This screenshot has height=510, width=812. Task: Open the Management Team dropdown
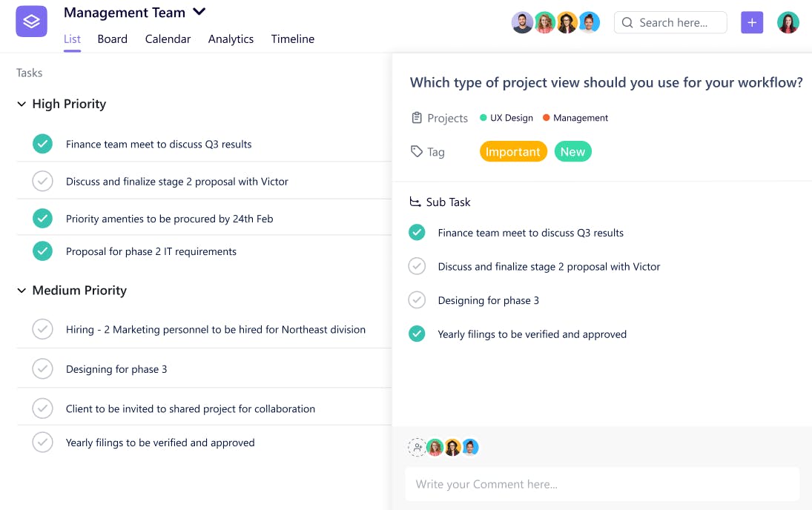[198, 12]
